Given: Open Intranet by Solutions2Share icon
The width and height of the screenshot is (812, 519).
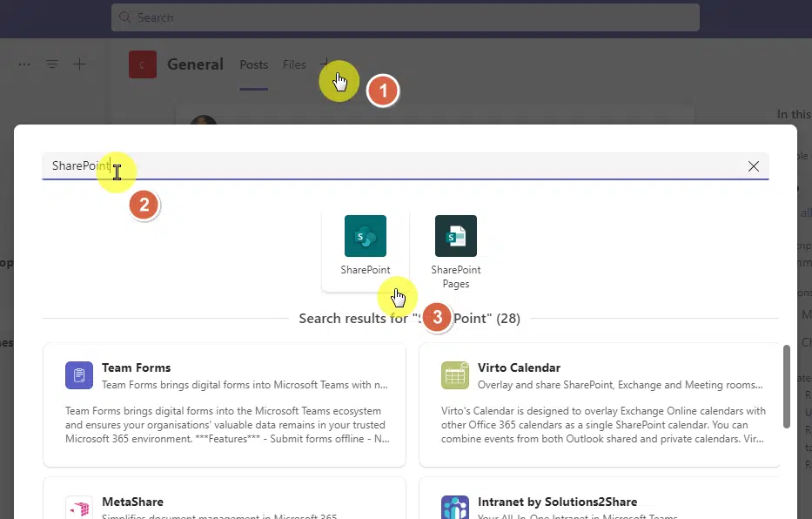Looking at the screenshot, I should (x=455, y=508).
